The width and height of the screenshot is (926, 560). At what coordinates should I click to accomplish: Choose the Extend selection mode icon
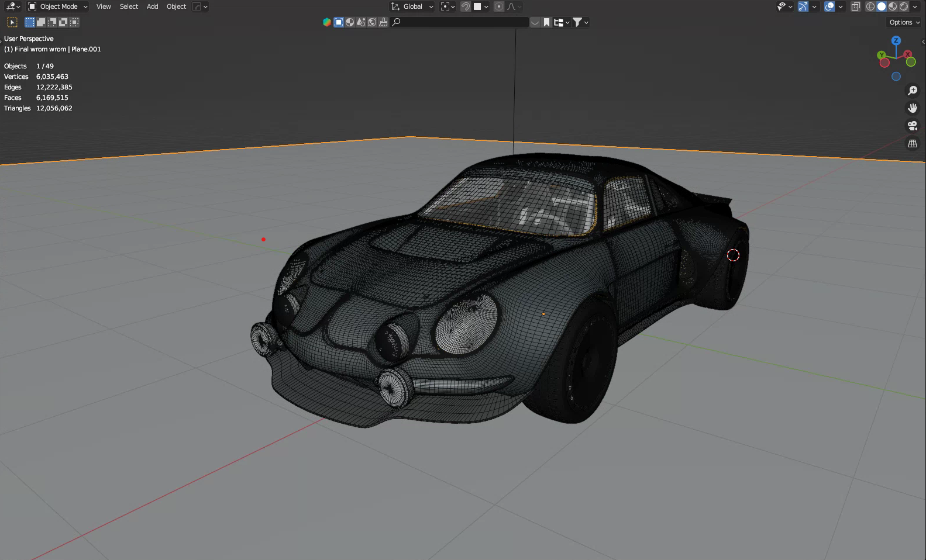[41, 22]
